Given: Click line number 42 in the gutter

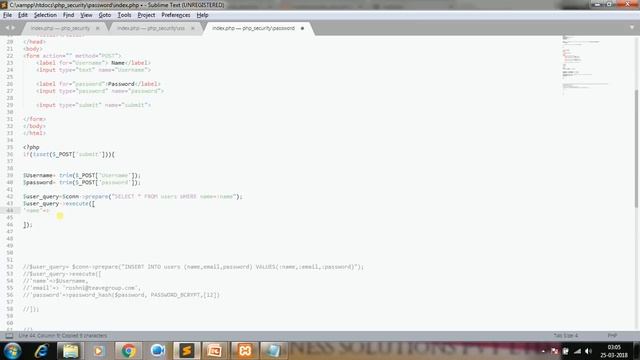Looking at the screenshot, I should coord(10,196).
